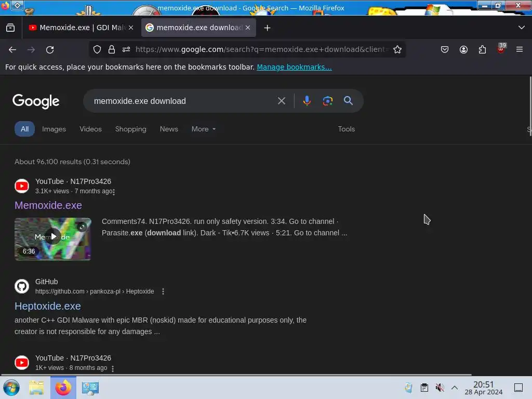
Task: Go back to the previous page
Action: coord(12,49)
